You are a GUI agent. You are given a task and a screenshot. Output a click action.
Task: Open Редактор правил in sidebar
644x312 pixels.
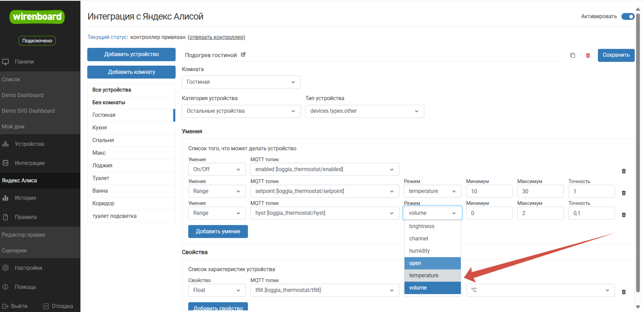pyautogui.click(x=40, y=235)
